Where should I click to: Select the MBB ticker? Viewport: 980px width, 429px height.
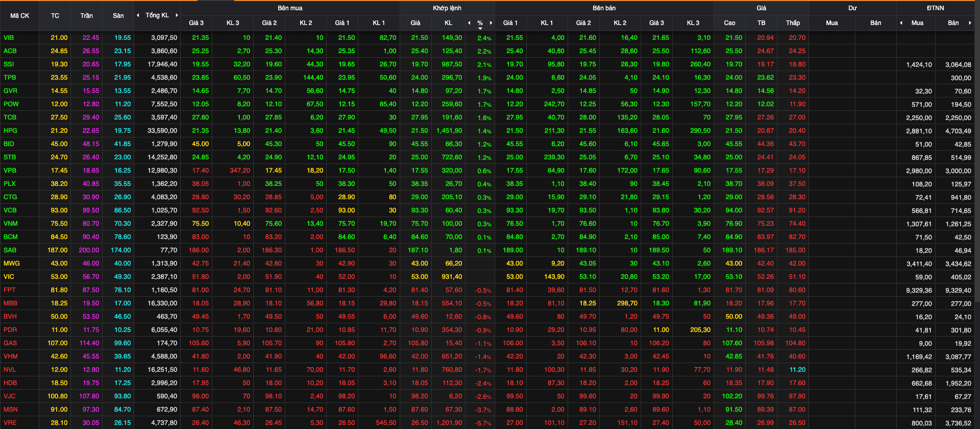coord(10,303)
